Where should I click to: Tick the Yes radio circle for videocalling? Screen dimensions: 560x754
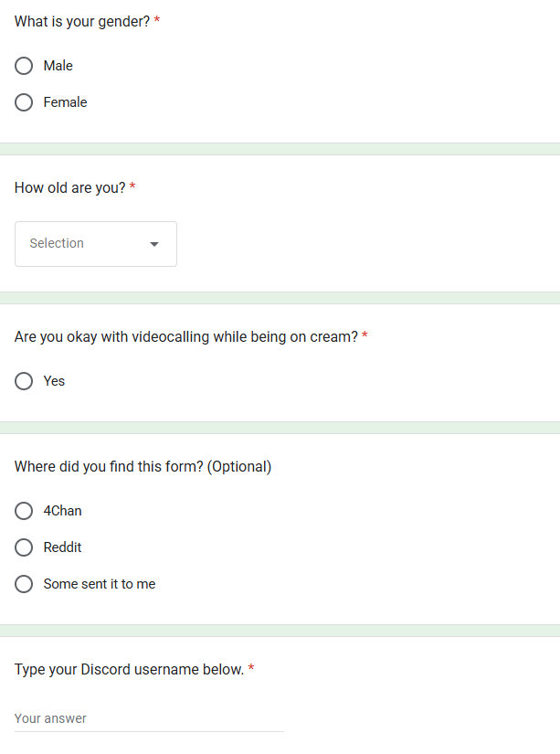tap(24, 381)
